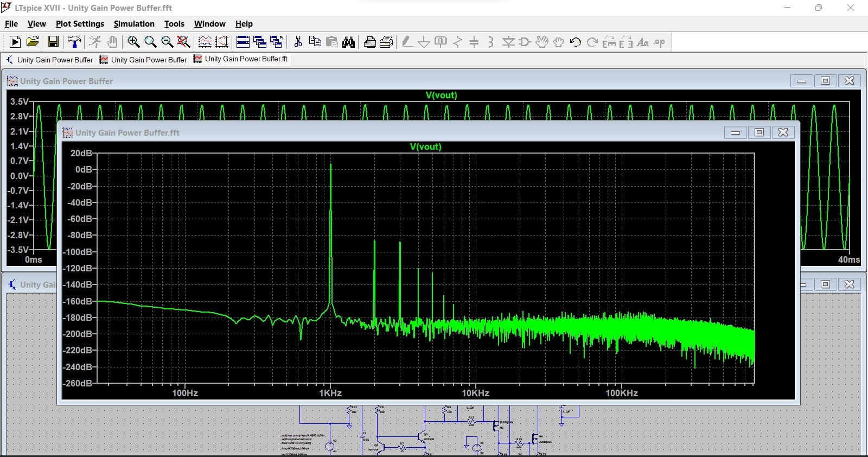Image resolution: width=868 pixels, height=457 pixels.
Task: Restore the LTspice main window
Action: (x=819, y=8)
